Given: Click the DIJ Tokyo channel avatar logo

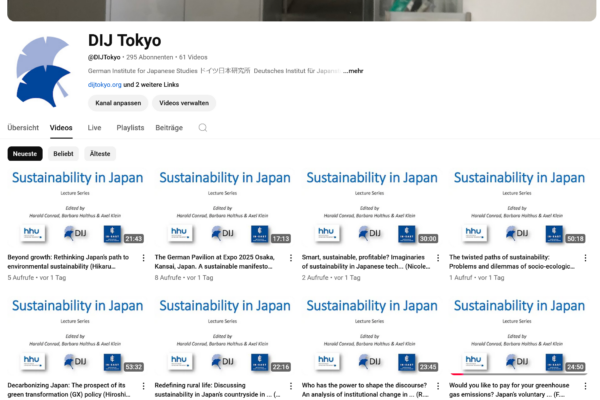Looking at the screenshot, I should [44, 72].
